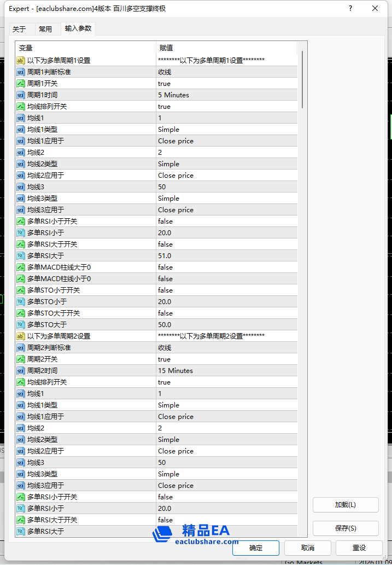Click the 51.0 value cell
The width and height of the screenshot is (392, 565).
[227, 256]
